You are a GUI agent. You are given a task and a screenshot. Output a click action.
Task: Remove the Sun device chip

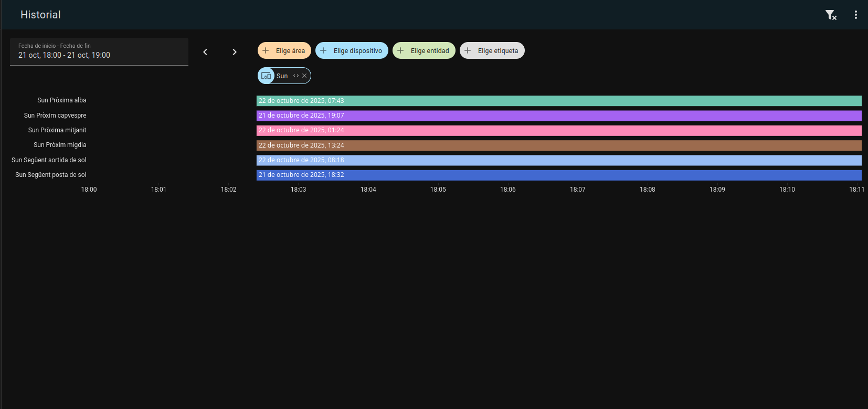coord(304,76)
